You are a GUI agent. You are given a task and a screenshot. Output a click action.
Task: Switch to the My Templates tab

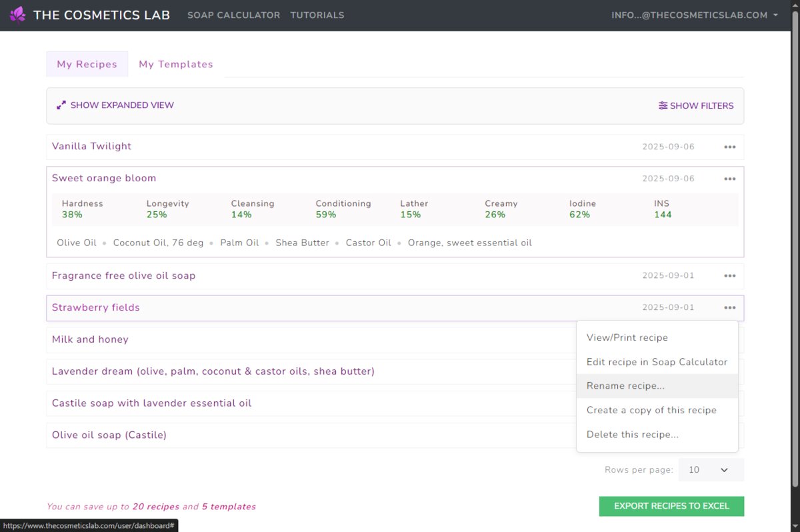click(176, 65)
